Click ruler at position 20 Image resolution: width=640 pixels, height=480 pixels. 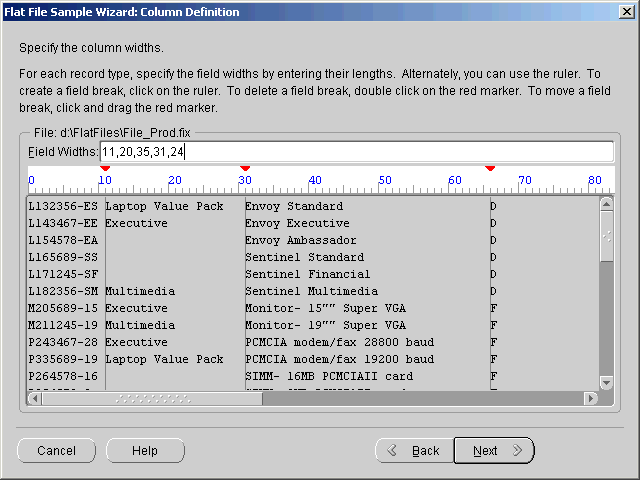pyautogui.click(x=175, y=180)
